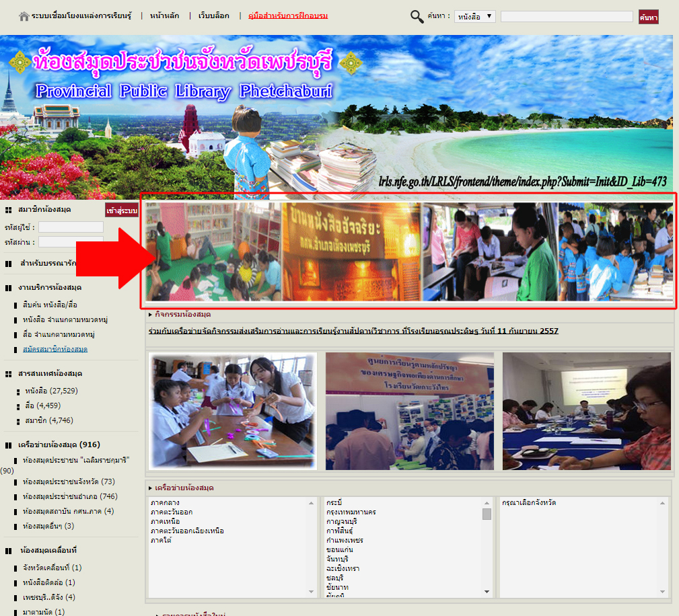Select 'กำแพงเพชร' in the province list
Screen dimensions: 679x616
tap(345, 541)
